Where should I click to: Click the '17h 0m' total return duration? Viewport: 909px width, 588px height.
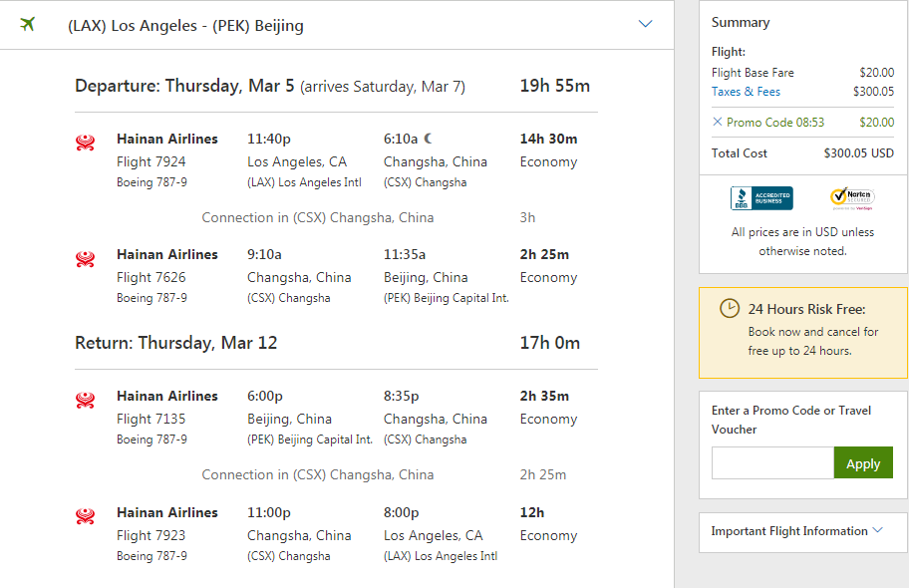(x=549, y=343)
